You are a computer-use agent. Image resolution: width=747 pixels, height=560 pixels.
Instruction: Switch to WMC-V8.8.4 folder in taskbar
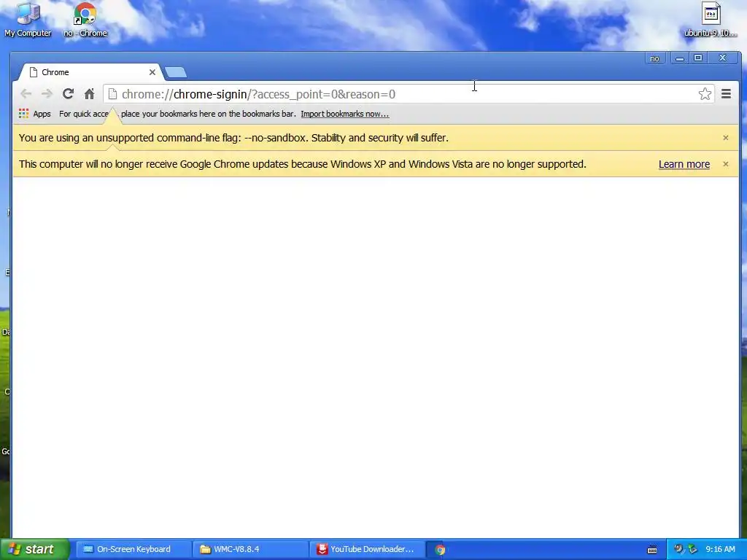coord(251,549)
